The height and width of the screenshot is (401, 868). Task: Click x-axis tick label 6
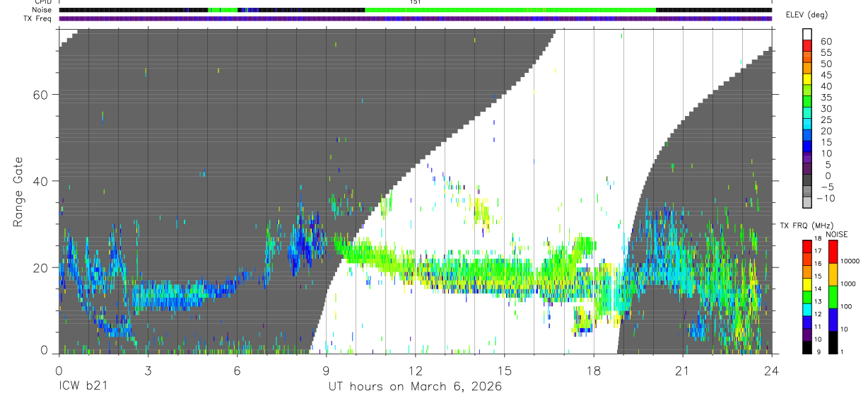(x=237, y=370)
